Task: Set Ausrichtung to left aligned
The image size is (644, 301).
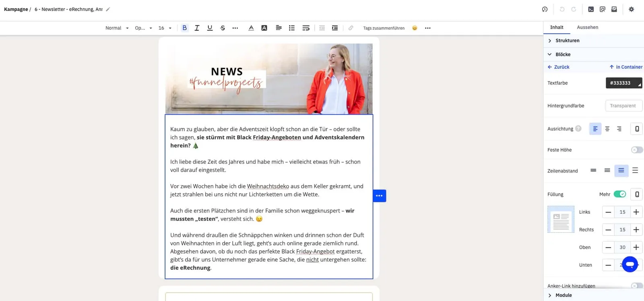Action: (x=595, y=129)
